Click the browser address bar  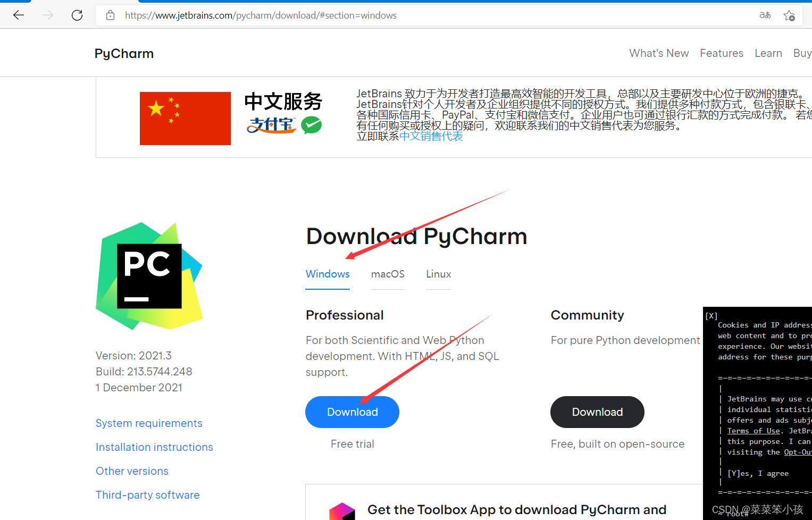point(261,15)
